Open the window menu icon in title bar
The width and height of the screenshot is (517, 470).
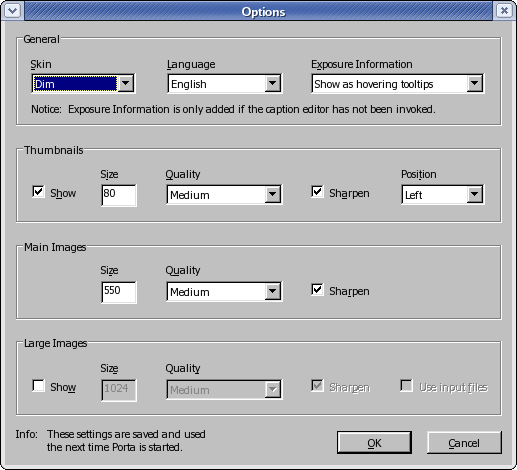(x=13, y=11)
